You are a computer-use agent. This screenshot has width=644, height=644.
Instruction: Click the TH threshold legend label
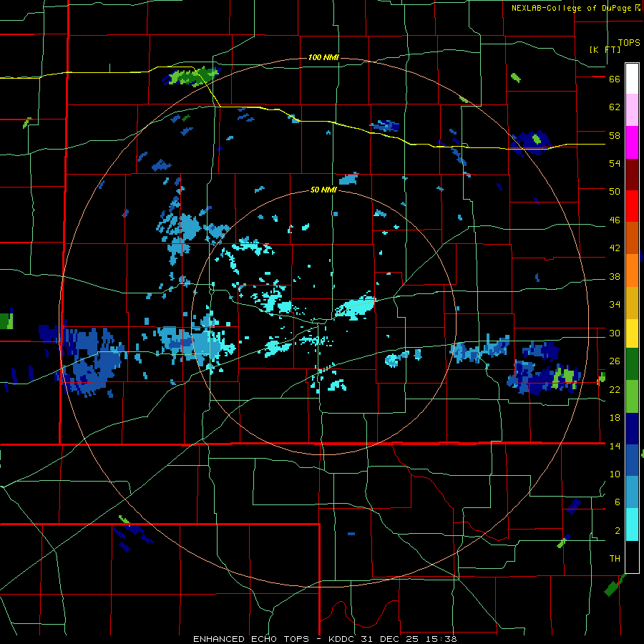coord(615,559)
